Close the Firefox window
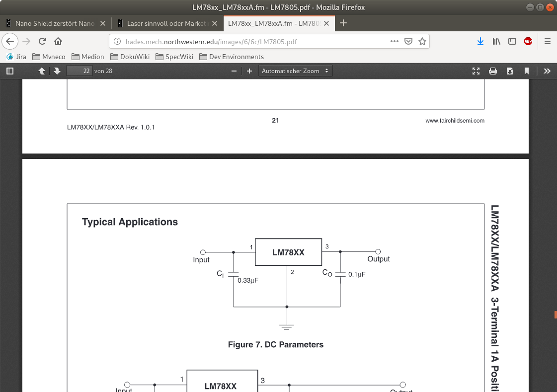The image size is (557, 392). (550, 7)
